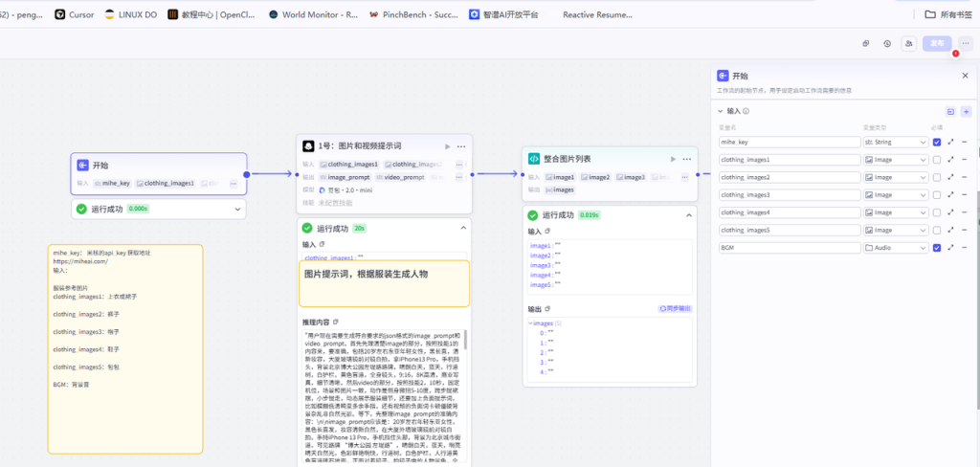The height and width of the screenshot is (467, 980).
Task: Select the 开始 node on canvas
Action: point(159,174)
